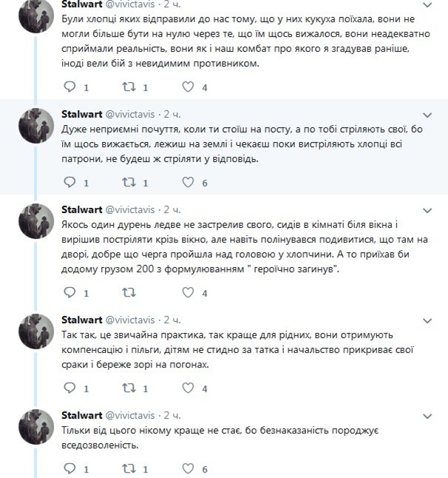Open the Stalwart profile name in the highlighted tweet
The width and height of the screenshot is (448, 478).
click(81, 114)
